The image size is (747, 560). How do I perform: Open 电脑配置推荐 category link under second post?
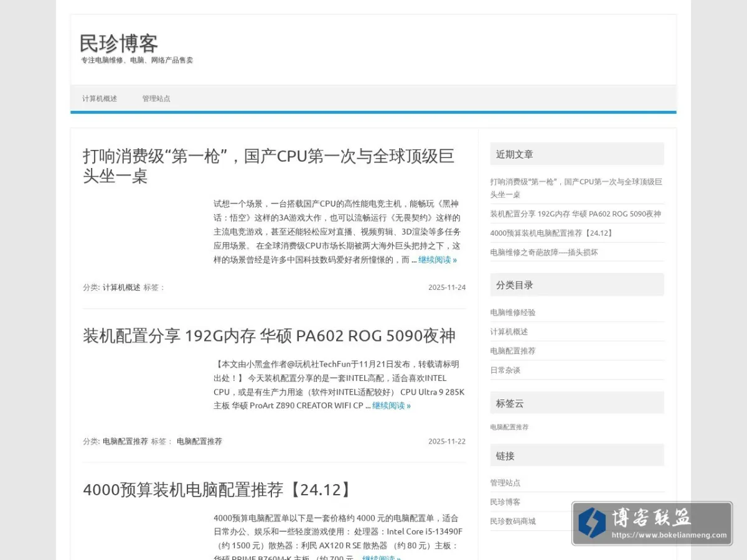coord(125,441)
